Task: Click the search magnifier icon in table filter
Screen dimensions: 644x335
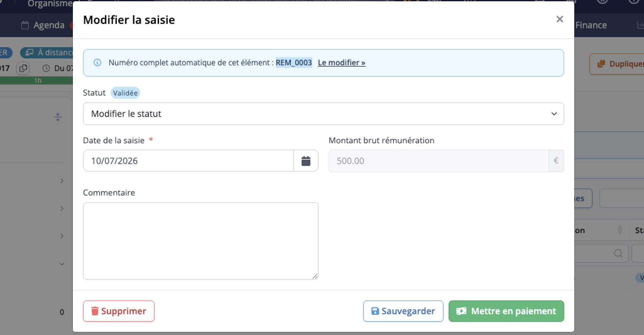Action: (x=618, y=253)
